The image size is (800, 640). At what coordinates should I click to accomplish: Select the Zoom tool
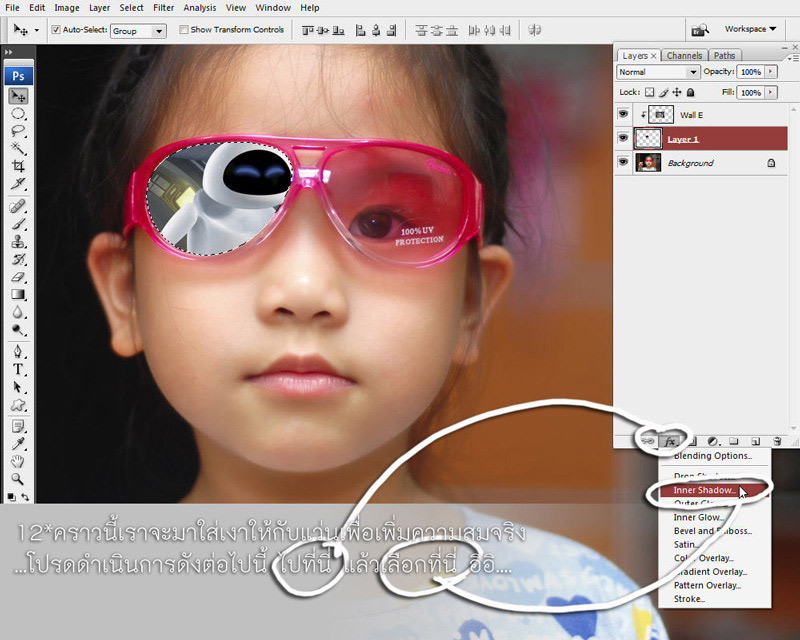18,479
